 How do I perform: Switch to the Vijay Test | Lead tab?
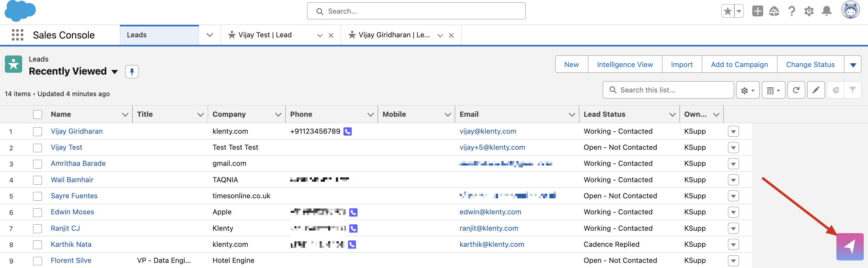click(x=265, y=35)
